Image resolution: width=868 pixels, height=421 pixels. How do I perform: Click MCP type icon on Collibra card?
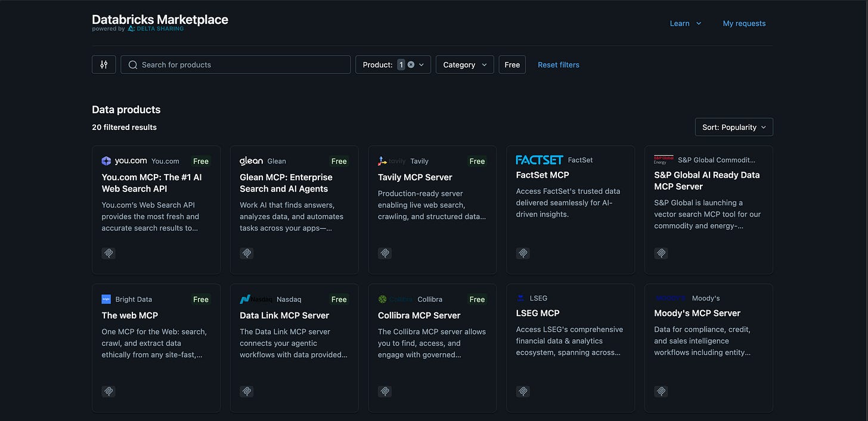tap(385, 392)
